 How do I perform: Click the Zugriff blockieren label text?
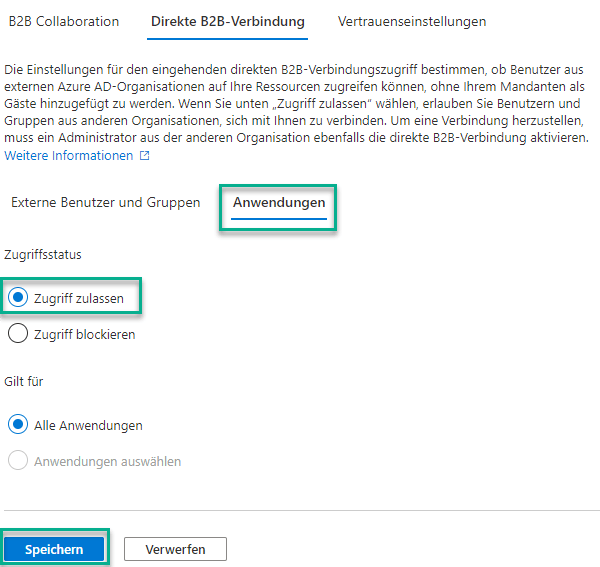(x=85, y=334)
